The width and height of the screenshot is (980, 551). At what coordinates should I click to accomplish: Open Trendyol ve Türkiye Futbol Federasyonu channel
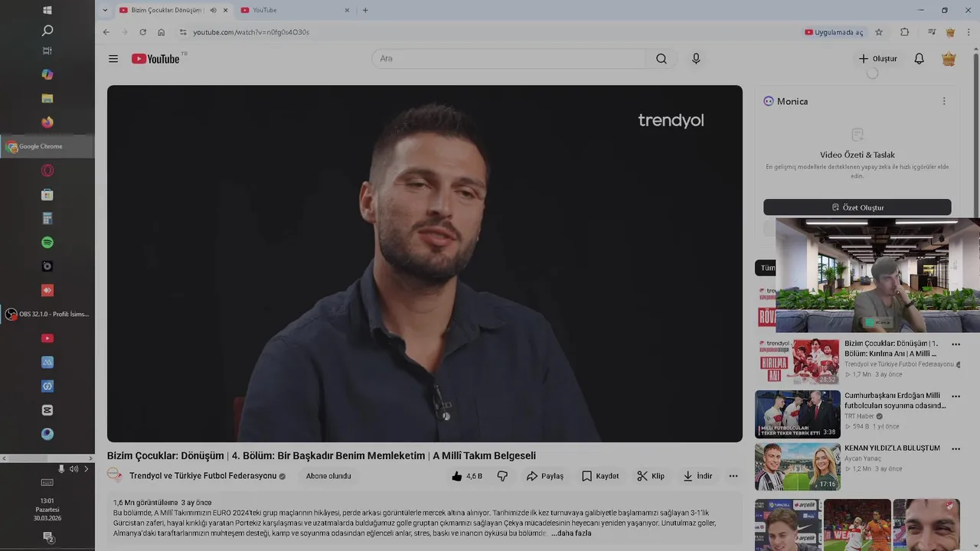point(203,476)
